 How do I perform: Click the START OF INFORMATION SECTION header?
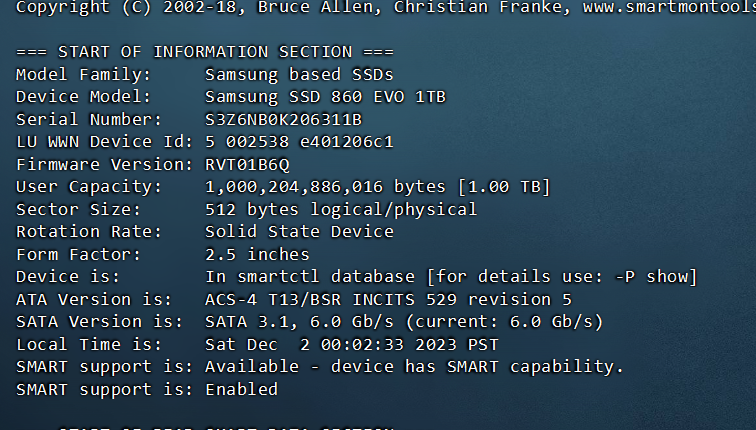click(x=205, y=52)
